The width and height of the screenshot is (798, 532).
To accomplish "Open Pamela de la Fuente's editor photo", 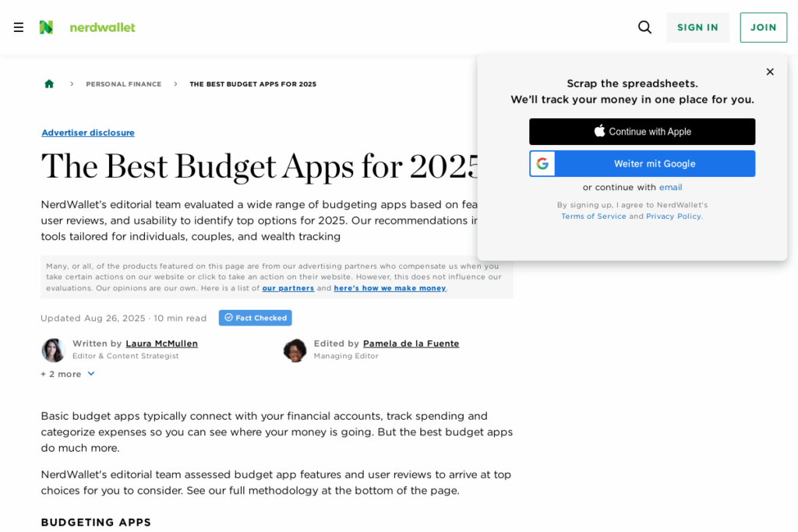I will (295, 350).
